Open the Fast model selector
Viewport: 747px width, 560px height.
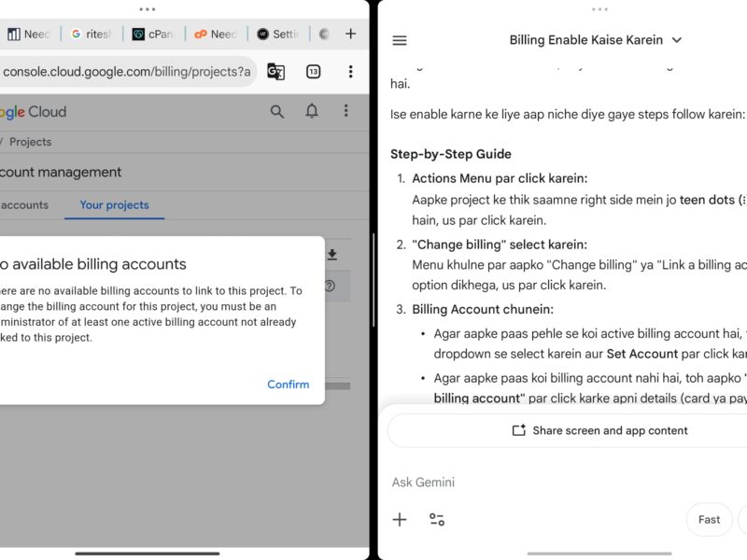(x=709, y=520)
